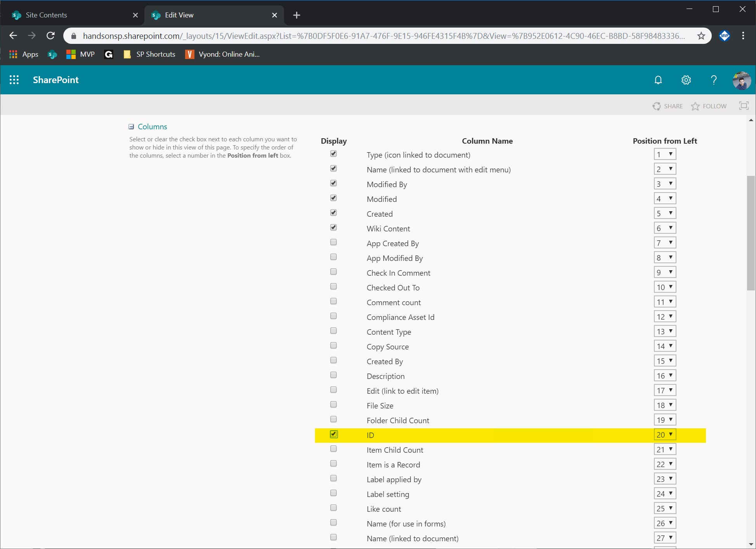Open the Help question mark
Screen dimensions: 756x549
coord(714,80)
